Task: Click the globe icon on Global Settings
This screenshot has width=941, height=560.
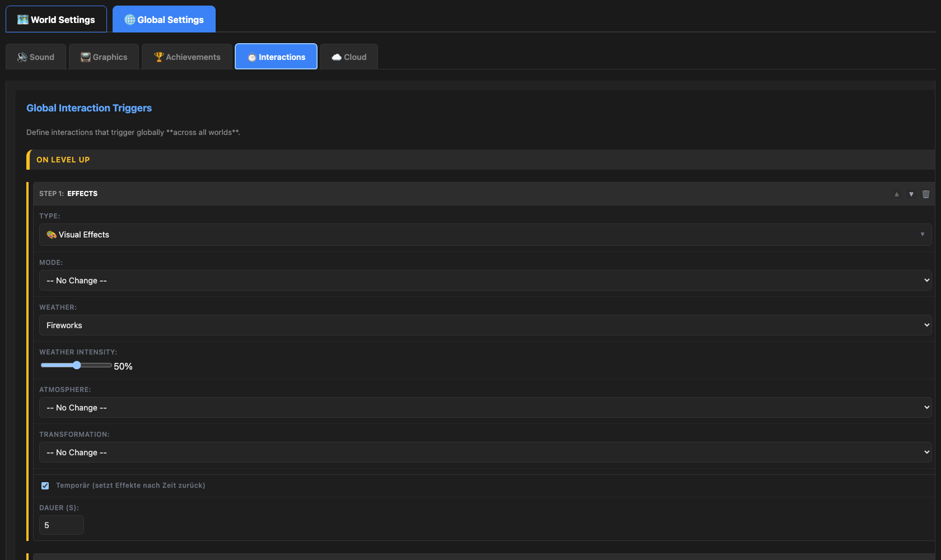Action: point(130,20)
